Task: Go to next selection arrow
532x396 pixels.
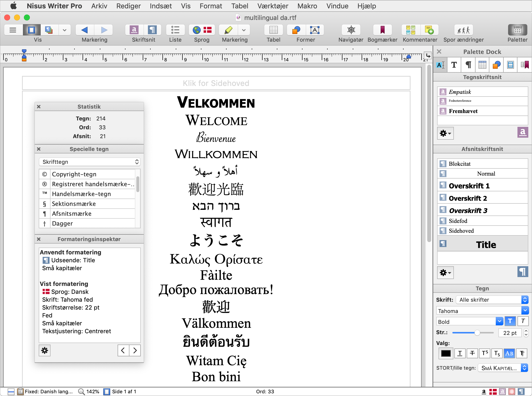Action: [x=104, y=30]
